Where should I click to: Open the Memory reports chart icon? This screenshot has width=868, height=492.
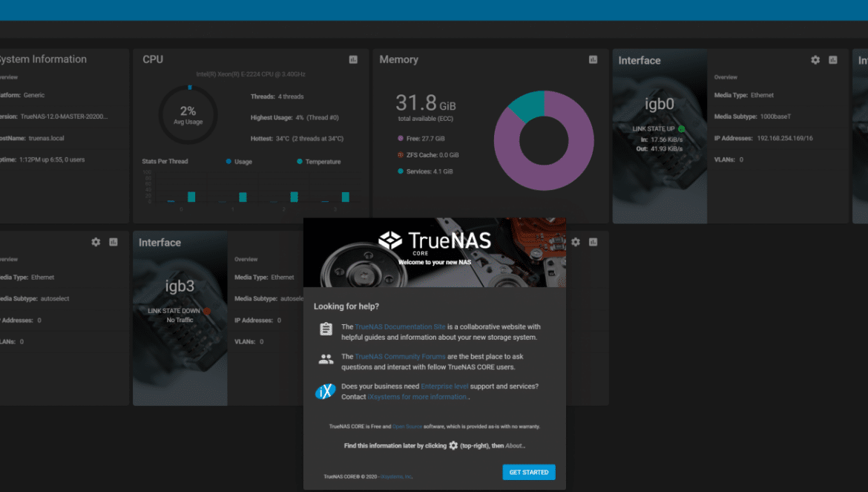tap(593, 60)
